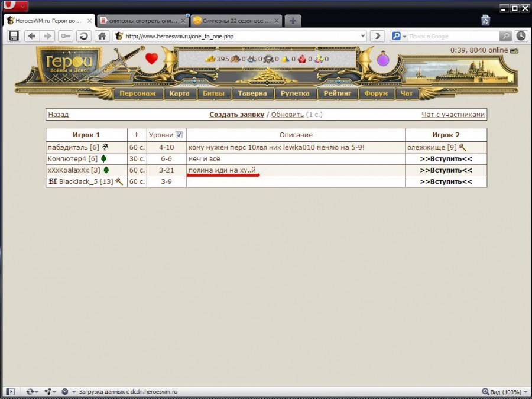Viewport: 532px width, 399px height.
Task: Click Вступить in BlackJack_5 row
Action: point(446,182)
